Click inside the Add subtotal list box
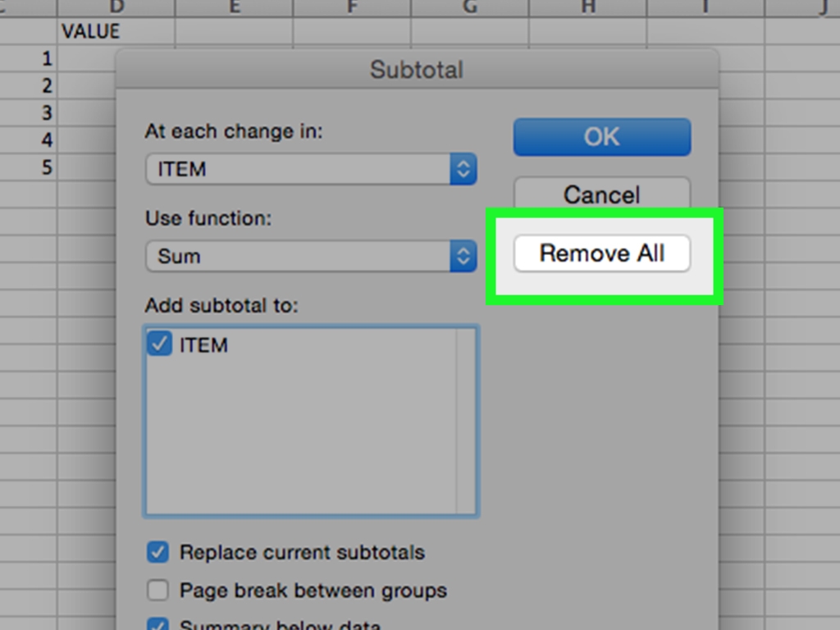Viewport: 840px width, 630px height. tap(312, 427)
